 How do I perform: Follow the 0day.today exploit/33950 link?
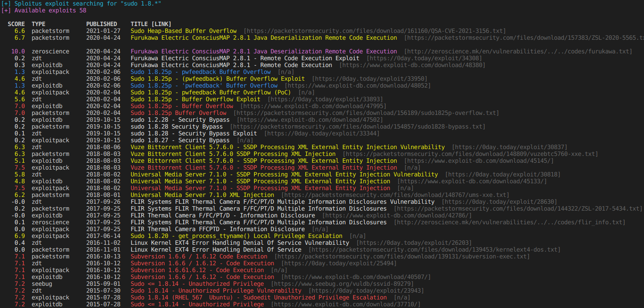[370, 79]
